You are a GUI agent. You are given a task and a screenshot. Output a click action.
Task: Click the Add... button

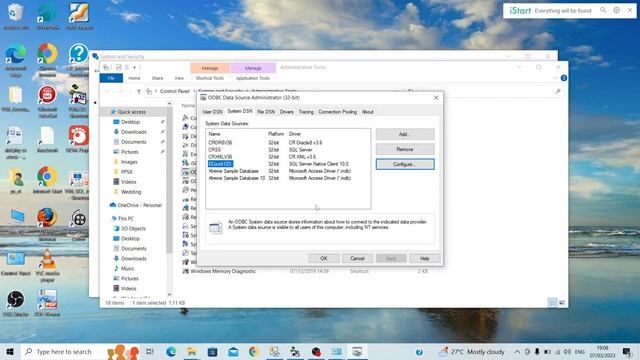click(x=405, y=134)
